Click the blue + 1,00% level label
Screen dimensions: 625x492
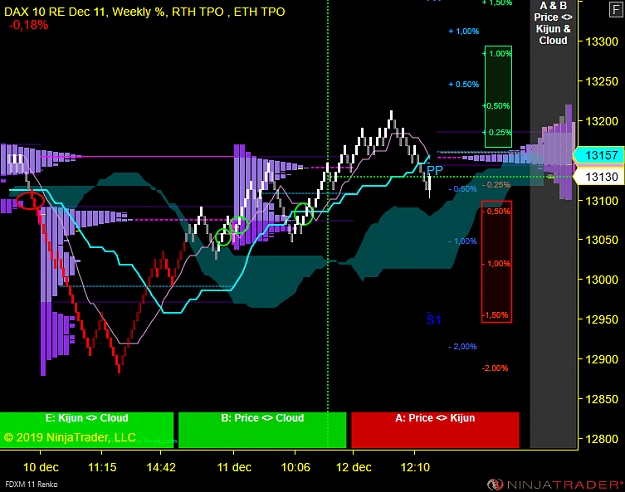[x=464, y=31]
